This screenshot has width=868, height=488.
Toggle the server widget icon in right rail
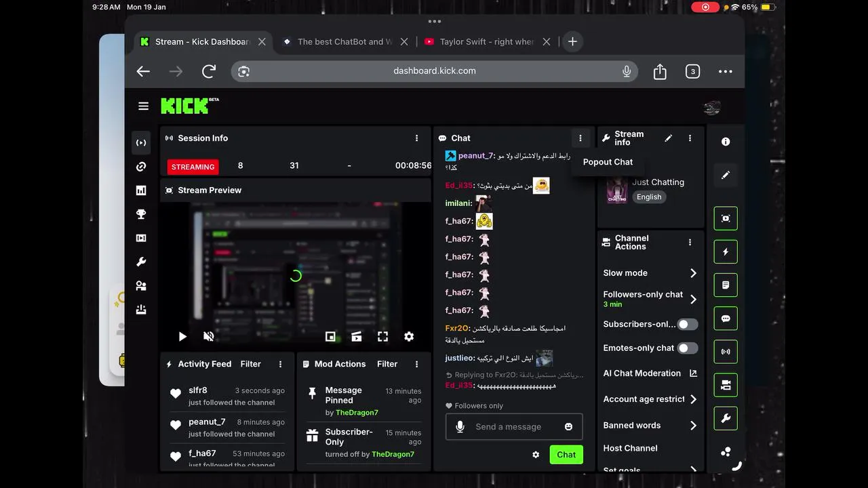point(726,385)
